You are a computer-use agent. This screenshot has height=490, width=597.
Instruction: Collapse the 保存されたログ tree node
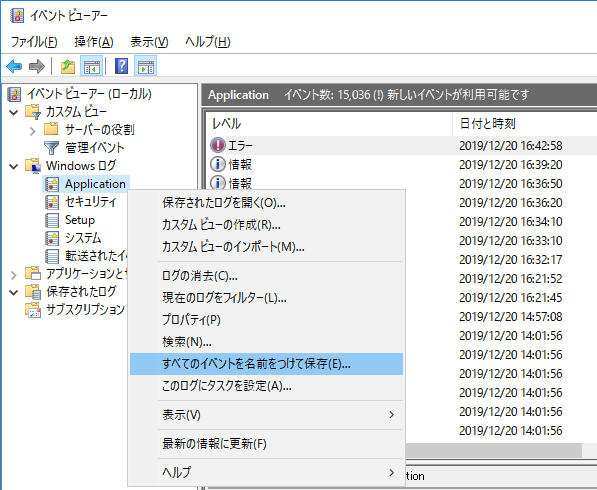coord(14,292)
